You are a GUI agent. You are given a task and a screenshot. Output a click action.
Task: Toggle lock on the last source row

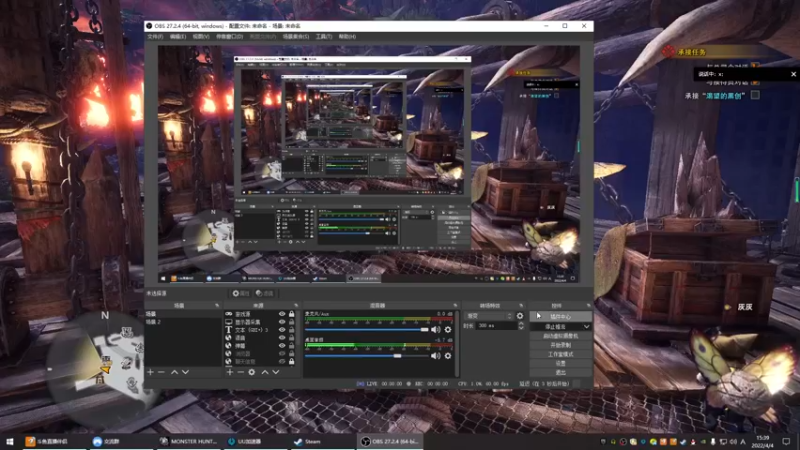(x=291, y=361)
